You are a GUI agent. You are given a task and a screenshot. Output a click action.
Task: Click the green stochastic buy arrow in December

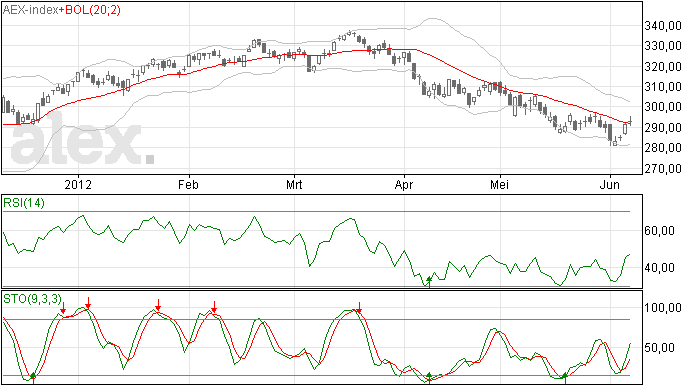tap(33, 378)
